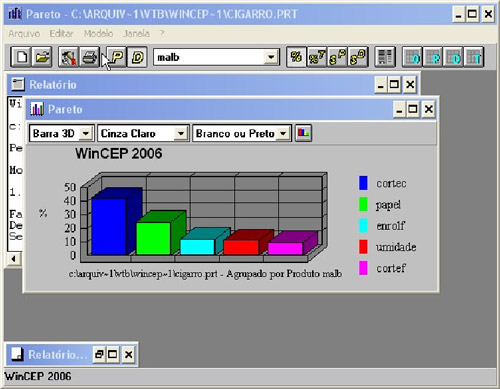Click the grid O toolbar icon
Viewport: 500px width, 389px height.
click(x=412, y=57)
